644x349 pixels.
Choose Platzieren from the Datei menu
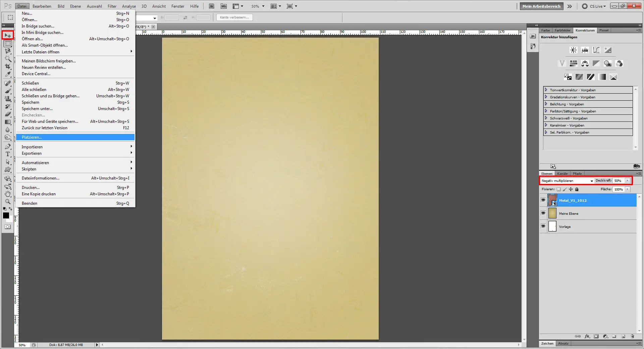pyautogui.click(x=32, y=137)
